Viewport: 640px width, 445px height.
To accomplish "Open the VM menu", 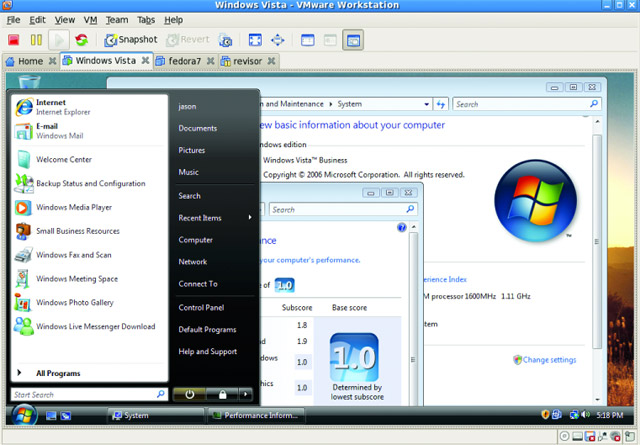I will point(90,20).
